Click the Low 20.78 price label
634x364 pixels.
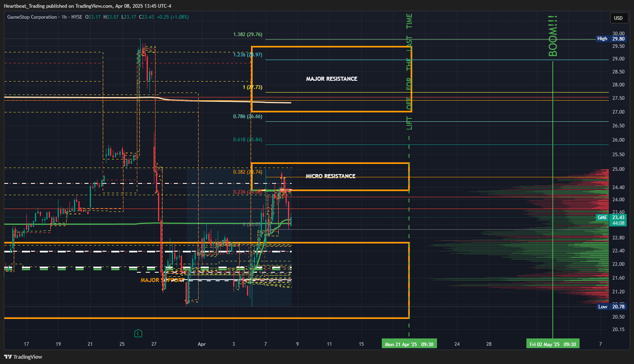pos(611,306)
